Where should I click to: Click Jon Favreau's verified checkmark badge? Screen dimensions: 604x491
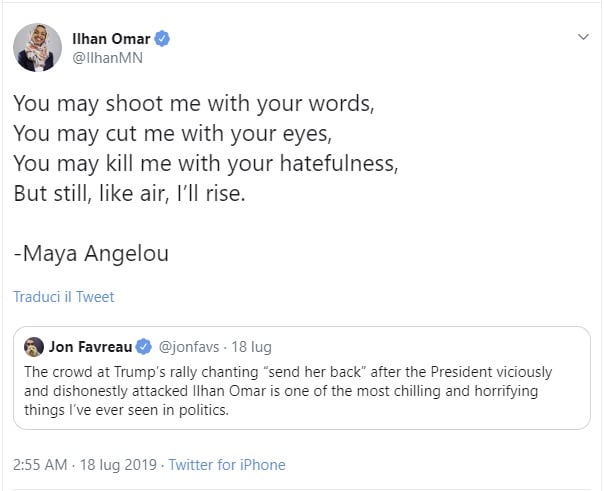point(144,347)
